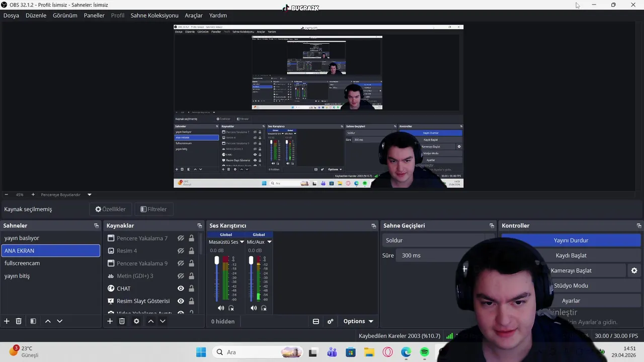Open the Windows Start menu

coord(201,352)
